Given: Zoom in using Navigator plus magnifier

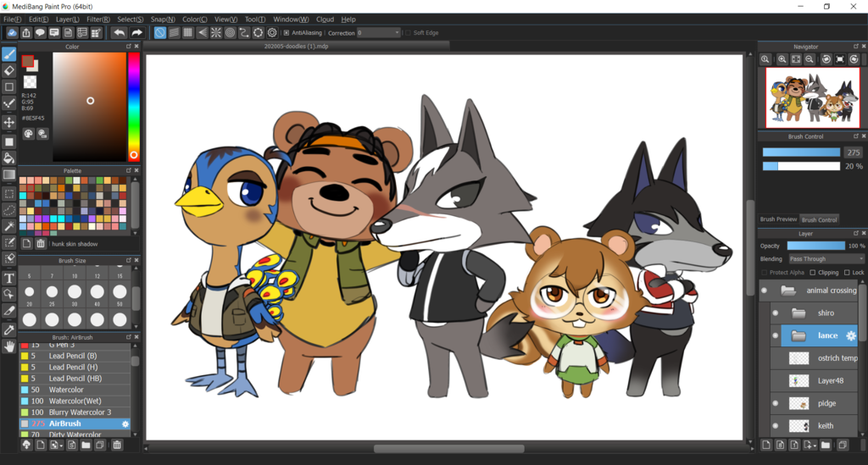Looking at the screenshot, I should pyautogui.click(x=782, y=59).
